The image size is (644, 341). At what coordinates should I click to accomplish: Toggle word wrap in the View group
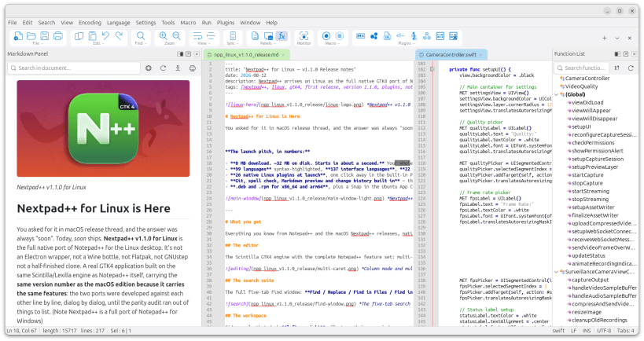[197, 36]
